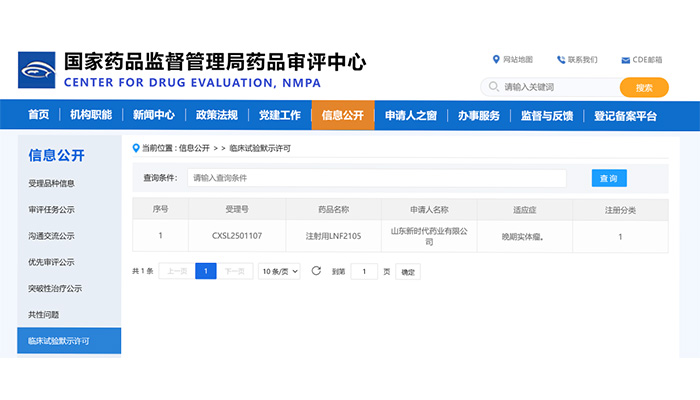Click the blue 查询 button
Screen dimensions: 700x400
click(x=608, y=178)
